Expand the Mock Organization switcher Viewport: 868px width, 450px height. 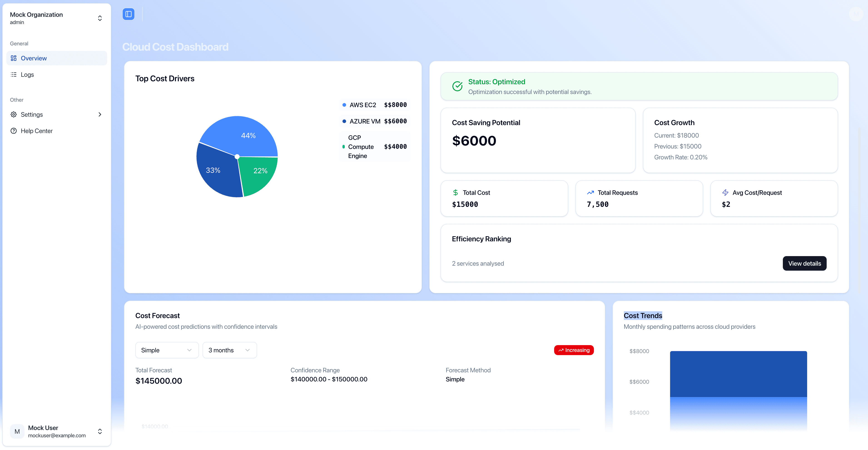point(100,18)
